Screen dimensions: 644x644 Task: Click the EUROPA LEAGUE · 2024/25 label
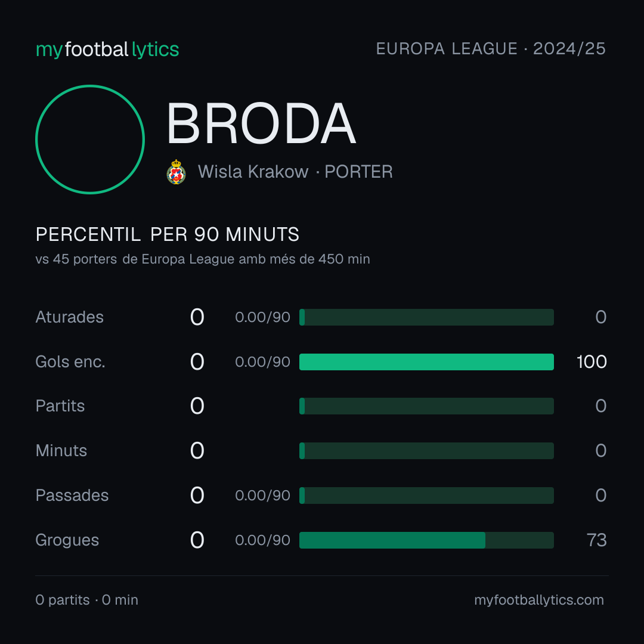pyautogui.click(x=491, y=49)
